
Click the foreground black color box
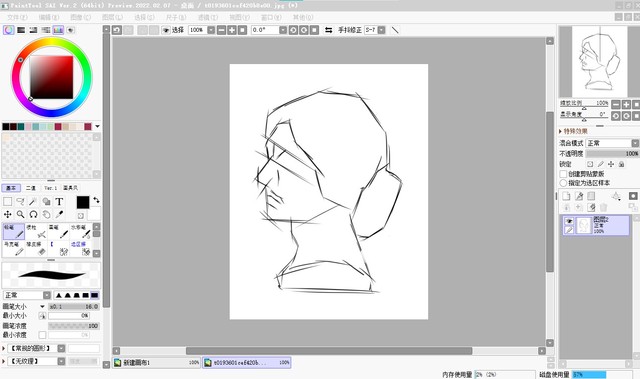(83, 202)
